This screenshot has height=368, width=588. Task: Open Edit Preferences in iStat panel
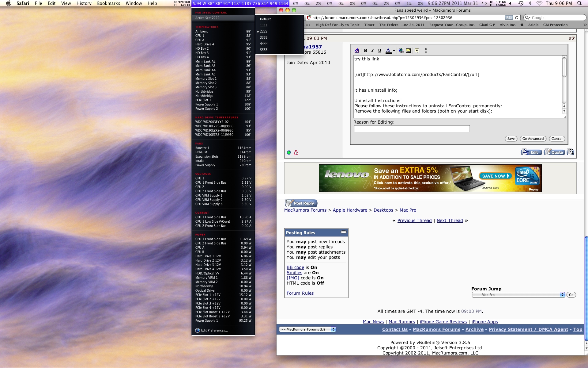coord(211,330)
